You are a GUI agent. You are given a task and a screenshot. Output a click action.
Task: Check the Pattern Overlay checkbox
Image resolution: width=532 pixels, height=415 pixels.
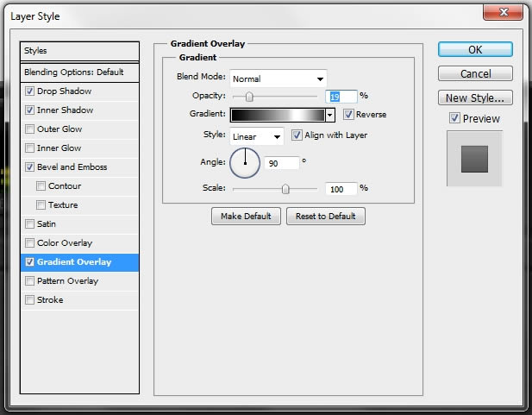[29, 281]
